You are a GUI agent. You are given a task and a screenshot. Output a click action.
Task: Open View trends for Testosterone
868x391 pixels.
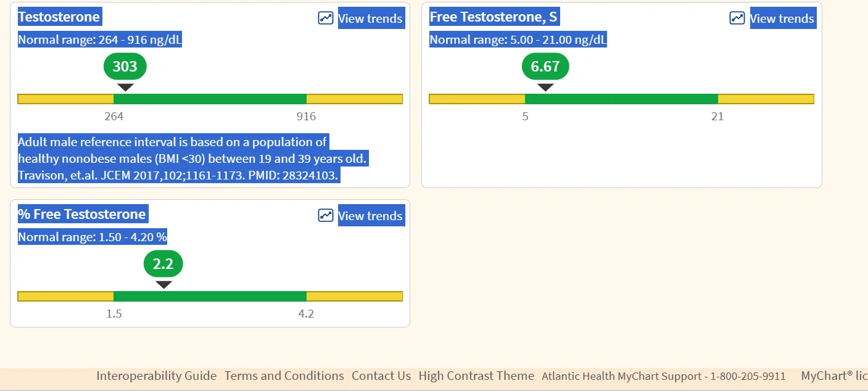(370, 19)
